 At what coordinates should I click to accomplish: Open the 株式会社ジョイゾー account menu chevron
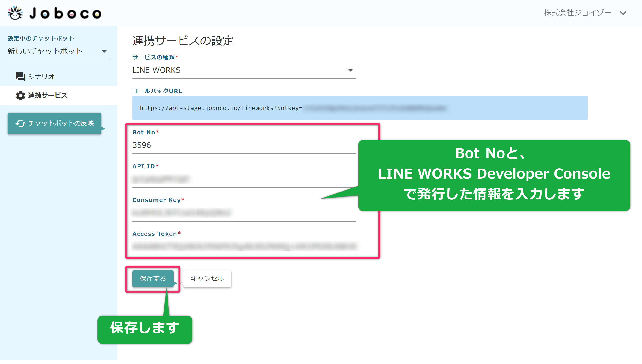coord(623,13)
